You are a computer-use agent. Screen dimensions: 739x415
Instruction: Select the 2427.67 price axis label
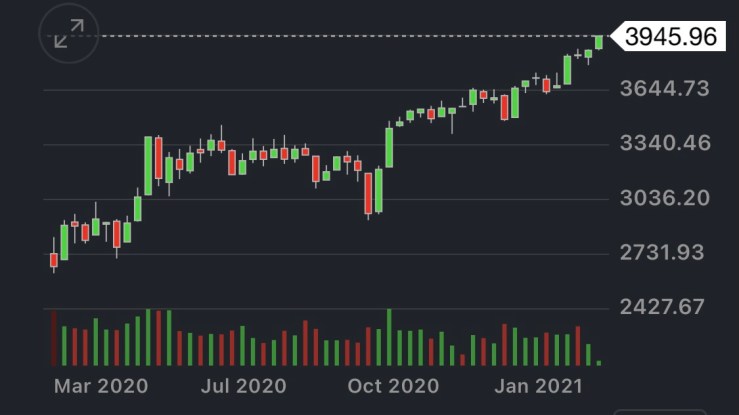[x=663, y=306]
